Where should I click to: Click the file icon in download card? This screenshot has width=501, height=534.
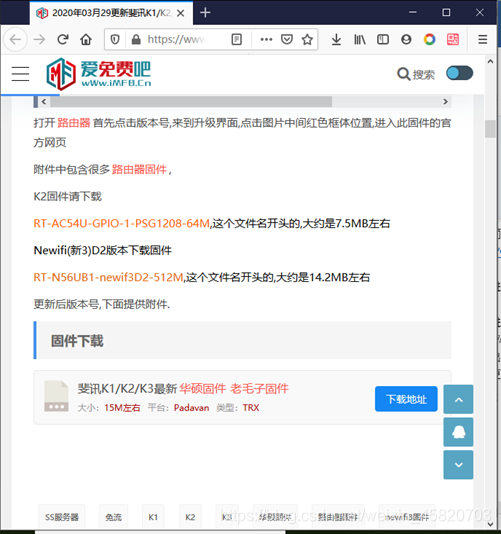tap(56, 396)
